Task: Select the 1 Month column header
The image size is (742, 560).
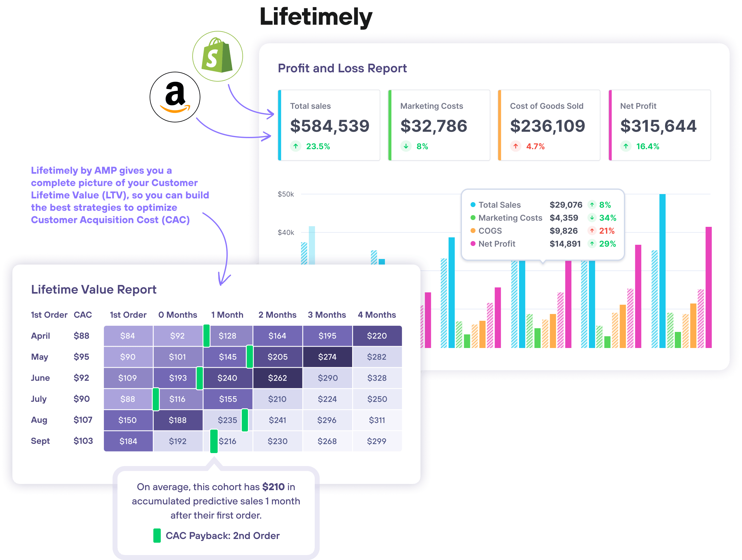Action: point(227,315)
